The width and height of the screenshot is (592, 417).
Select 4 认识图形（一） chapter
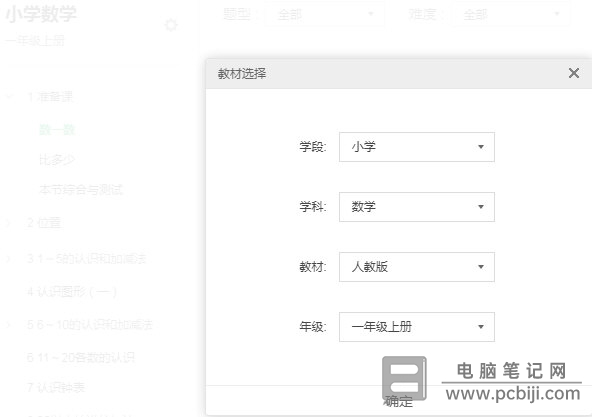[x=72, y=292]
